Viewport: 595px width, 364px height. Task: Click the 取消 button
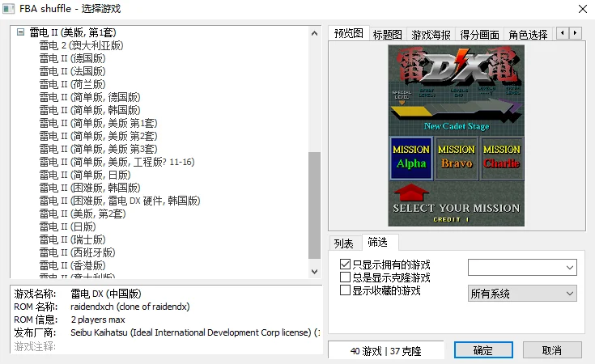pos(552,350)
